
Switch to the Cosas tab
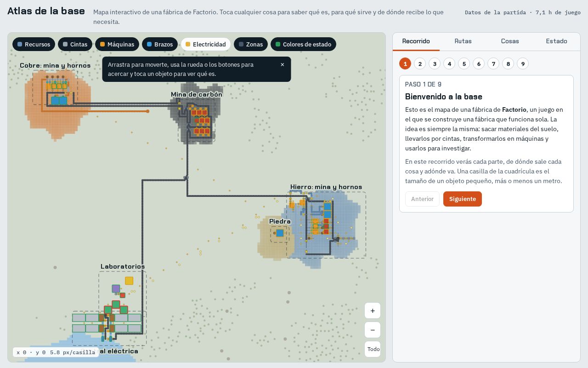click(510, 41)
